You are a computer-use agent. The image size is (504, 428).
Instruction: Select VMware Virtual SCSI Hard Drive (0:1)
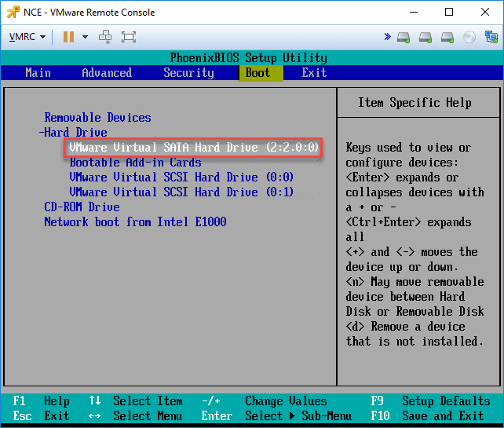tap(181, 192)
